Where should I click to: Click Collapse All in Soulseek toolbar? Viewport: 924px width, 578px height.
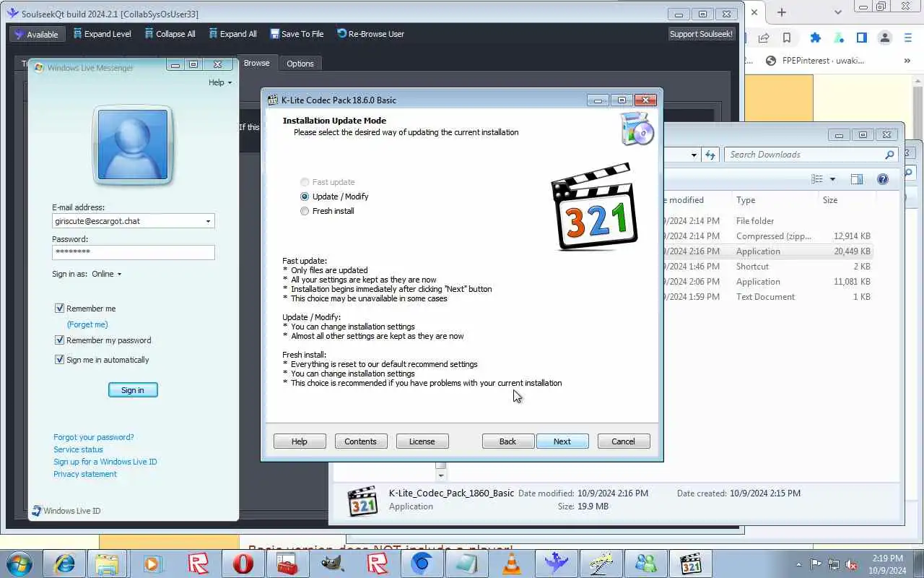(170, 34)
